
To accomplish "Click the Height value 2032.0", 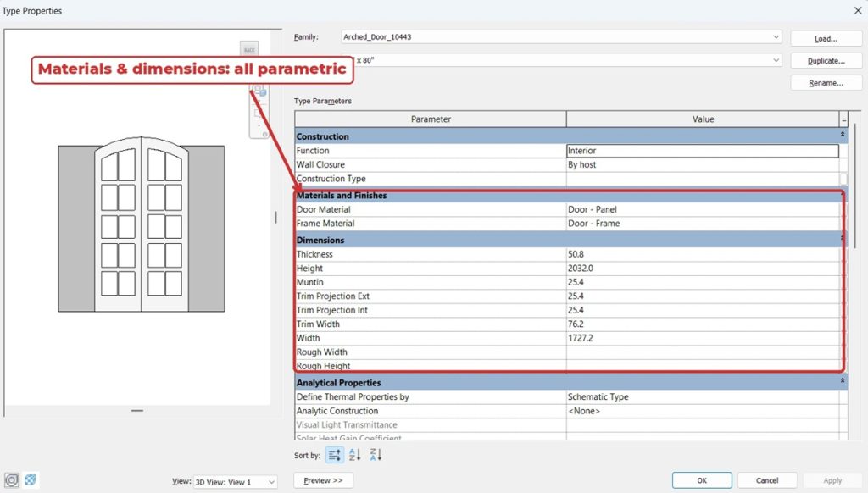I will click(x=703, y=268).
